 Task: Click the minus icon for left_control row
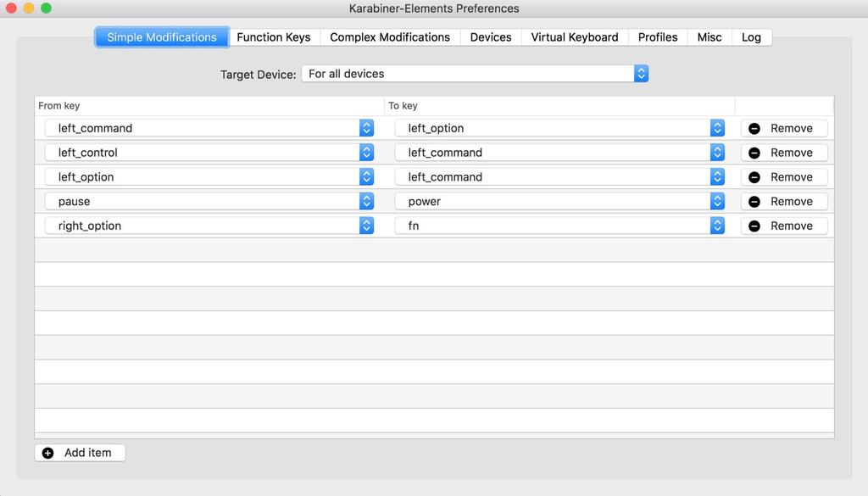[x=754, y=153]
